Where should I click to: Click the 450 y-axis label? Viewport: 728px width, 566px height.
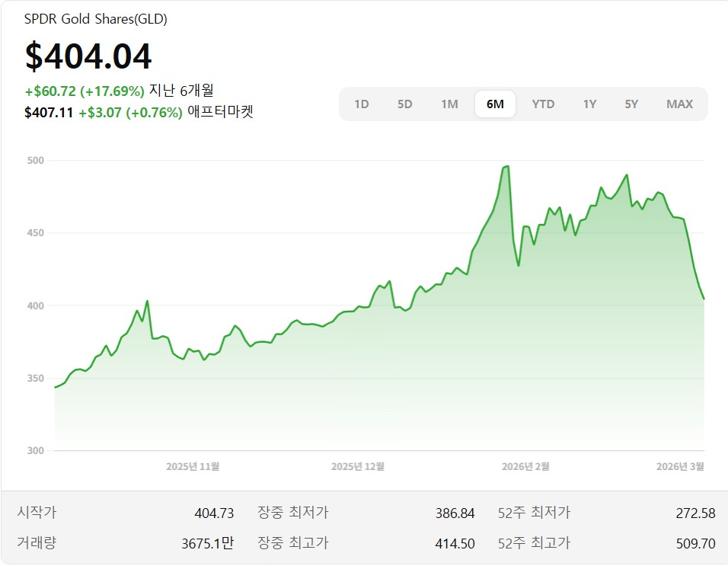click(x=35, y=233)
